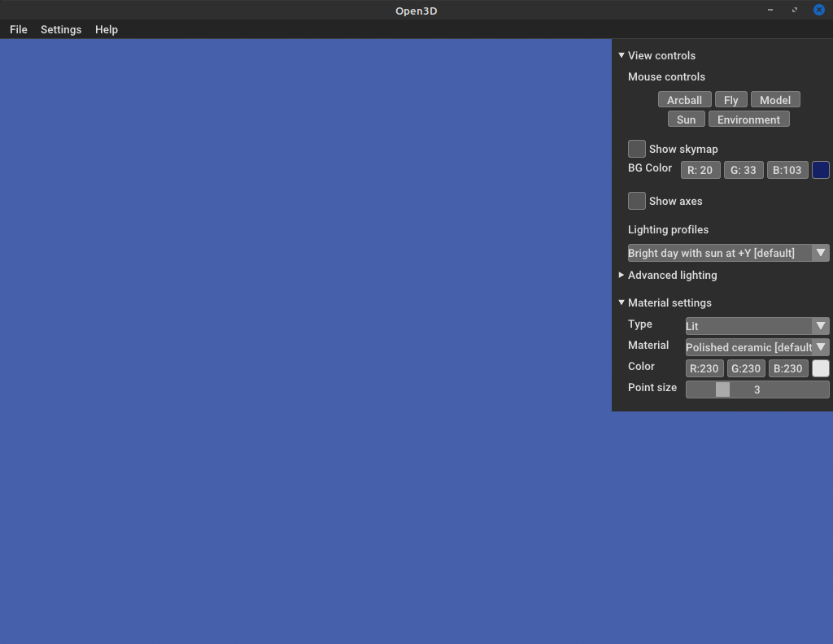This screenshot has height=644, width=833.
Task: Enable the Show skymap option
Action: pos(636,149)
